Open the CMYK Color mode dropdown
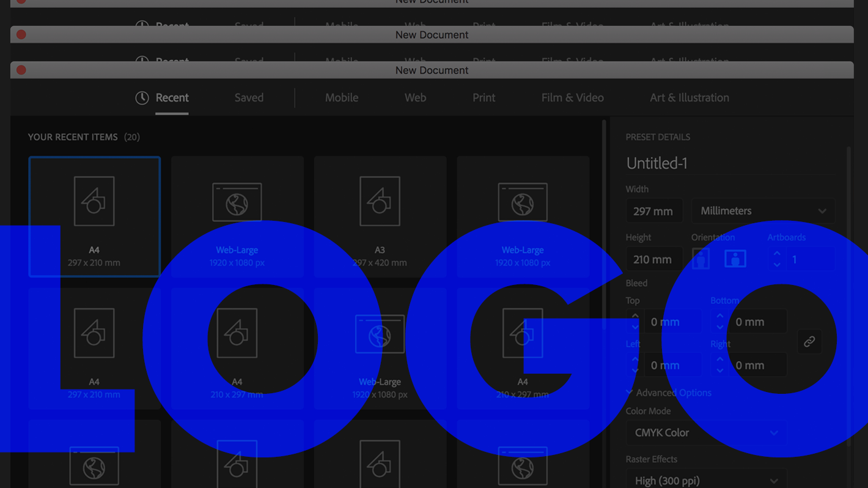The height and width of the screenshot is (488, 868). pyautogui.click(x=706, y=433)
